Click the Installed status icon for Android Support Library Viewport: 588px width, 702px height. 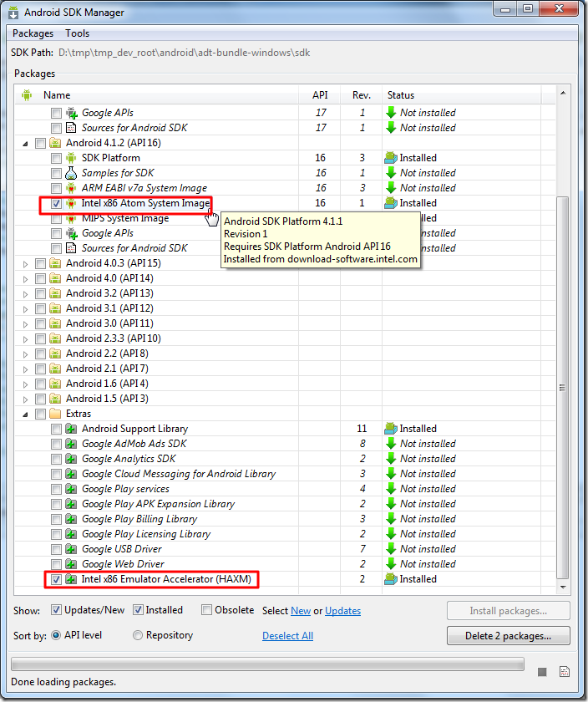pyautogui.click(x=391, y=429)
